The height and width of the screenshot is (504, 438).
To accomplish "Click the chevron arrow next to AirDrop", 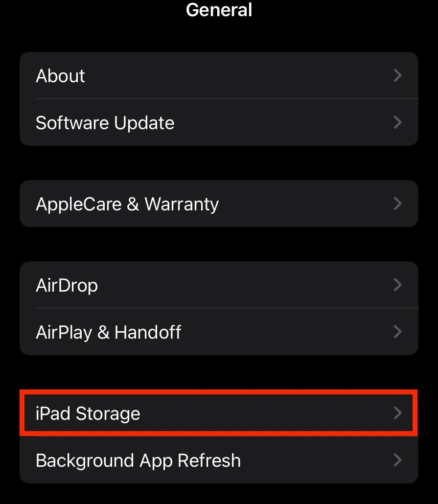I will (398, 285).
